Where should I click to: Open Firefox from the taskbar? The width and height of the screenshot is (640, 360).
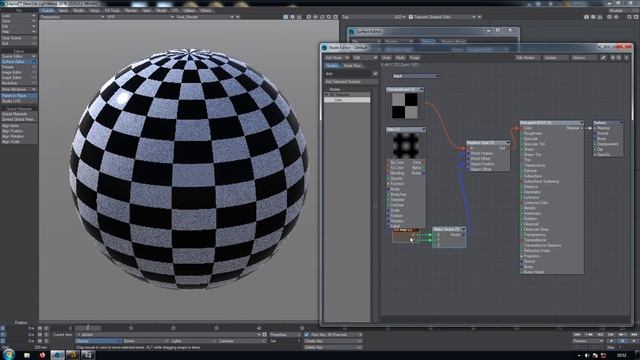tap(42, 355)
